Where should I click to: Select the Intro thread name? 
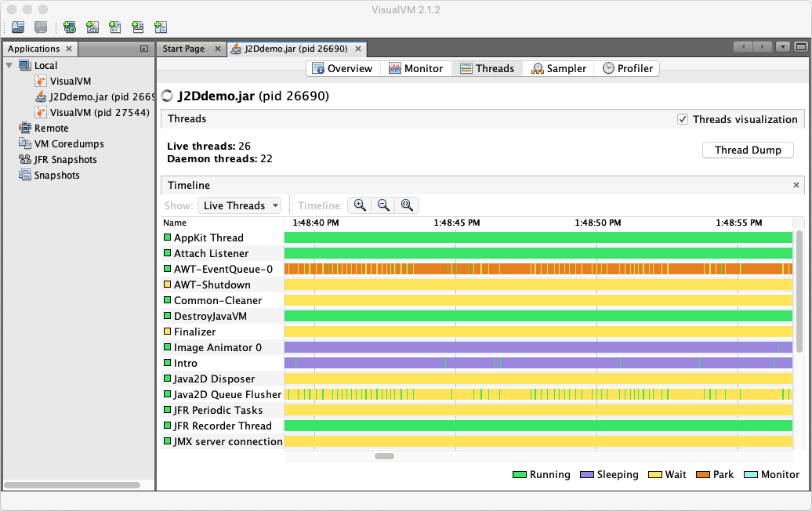pyautogui.click(x=186, y=363)
